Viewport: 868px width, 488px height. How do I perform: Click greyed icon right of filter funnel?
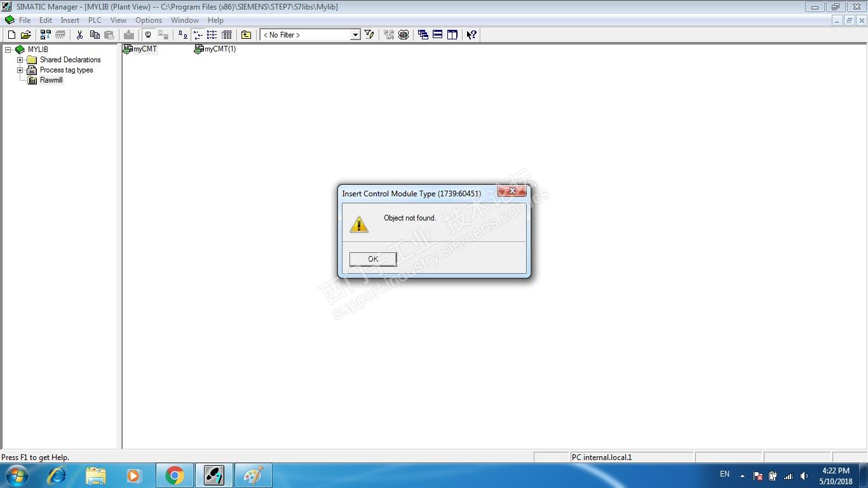[389, 35]
